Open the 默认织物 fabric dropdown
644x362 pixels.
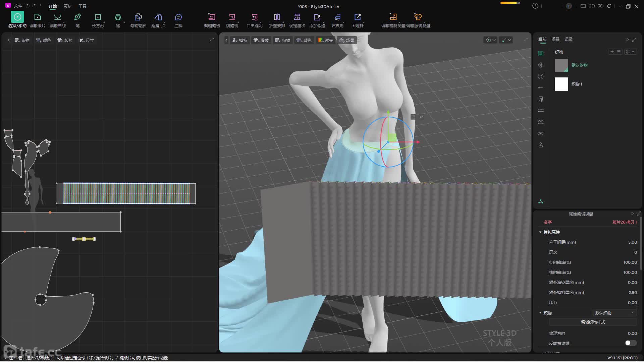(x=614, y=313)
